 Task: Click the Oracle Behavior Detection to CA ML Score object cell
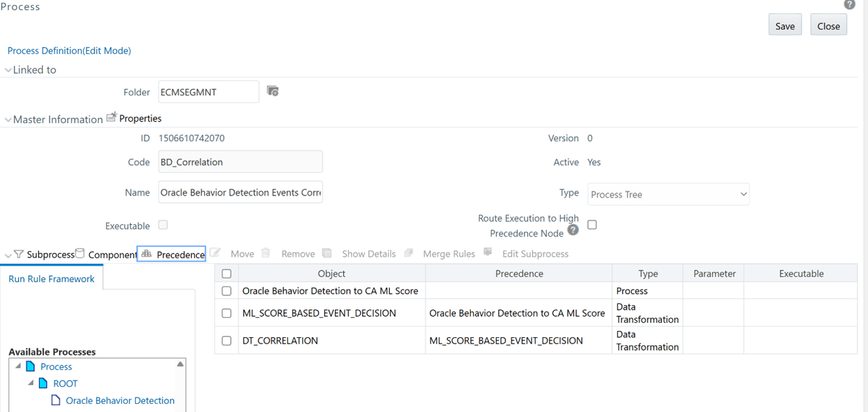pyautogui.click(x=330, y=291)
